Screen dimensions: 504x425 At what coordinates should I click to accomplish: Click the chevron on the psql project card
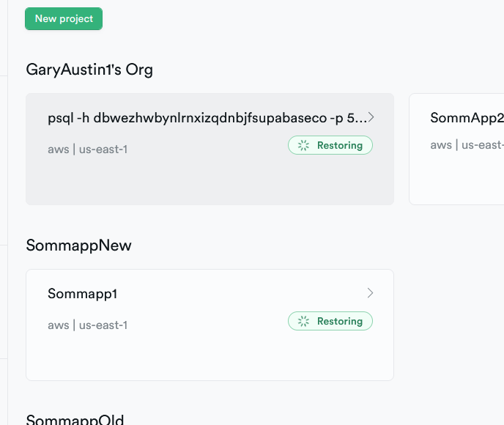point(371,117)
